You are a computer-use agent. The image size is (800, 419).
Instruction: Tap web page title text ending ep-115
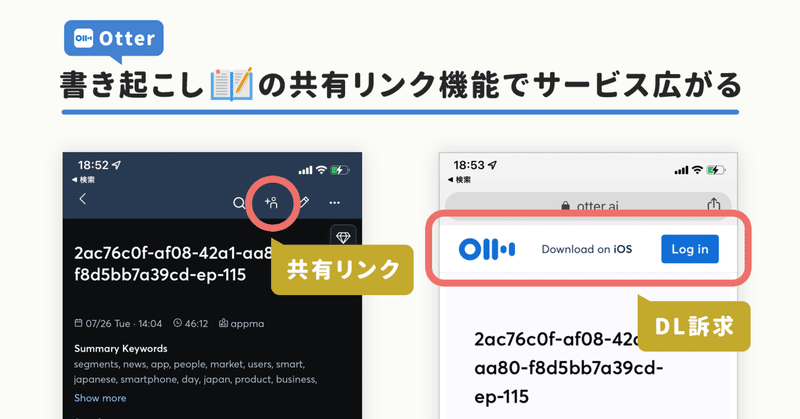[x=568, y=368]
